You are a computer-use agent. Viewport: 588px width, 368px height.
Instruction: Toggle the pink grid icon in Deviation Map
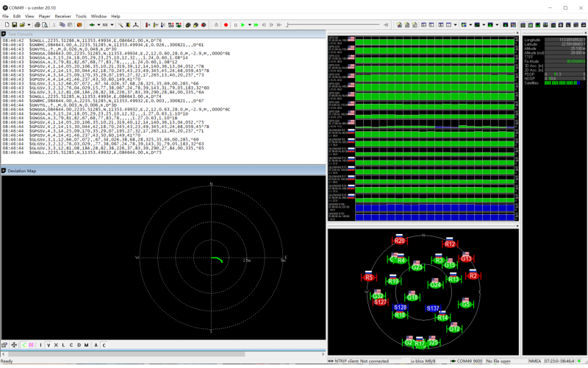point(31,344)
